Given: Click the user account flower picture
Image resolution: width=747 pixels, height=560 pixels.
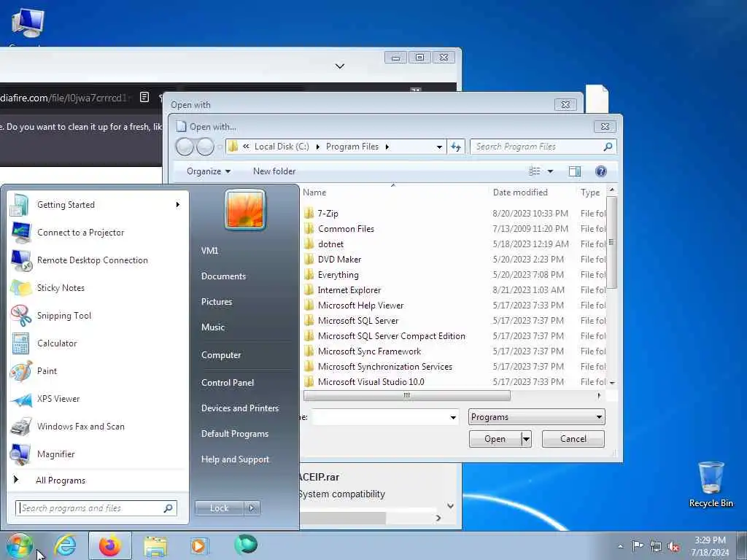Looking at the screenshot, I should pos(245,209).
